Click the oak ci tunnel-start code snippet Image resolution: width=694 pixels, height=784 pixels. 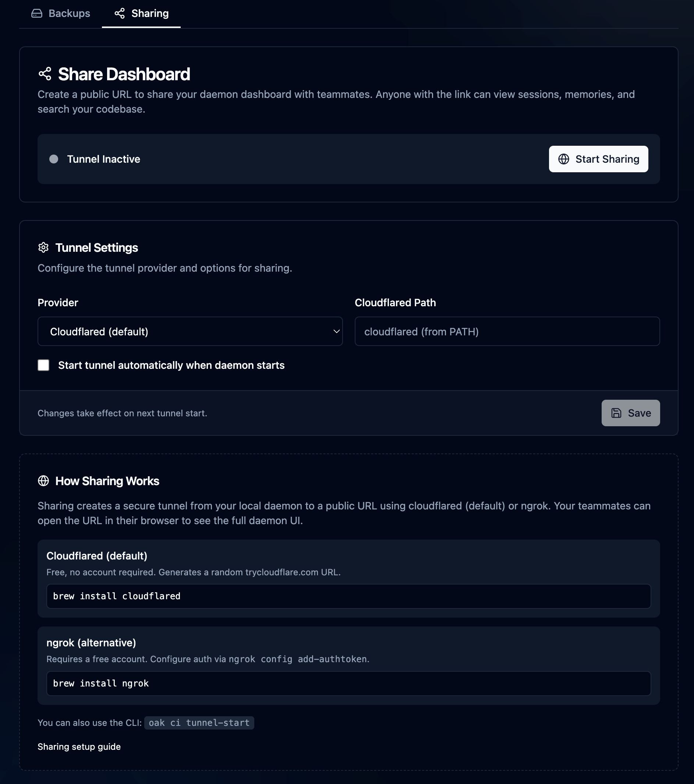[199, 723]
